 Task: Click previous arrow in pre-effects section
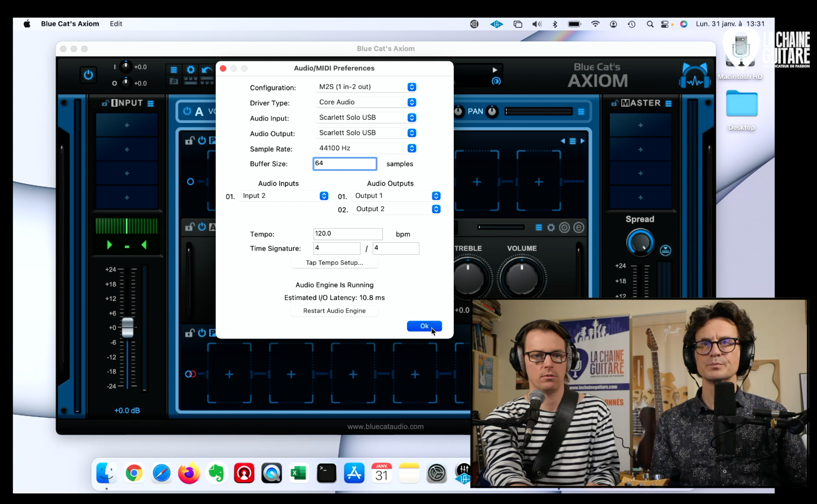(563, 141)
